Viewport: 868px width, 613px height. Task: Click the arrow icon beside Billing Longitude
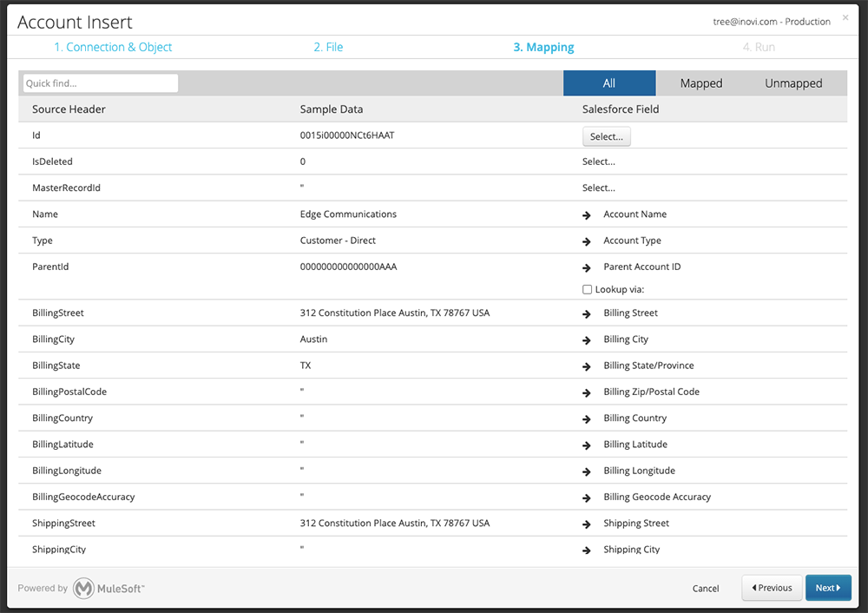click(x=587, y=471)
